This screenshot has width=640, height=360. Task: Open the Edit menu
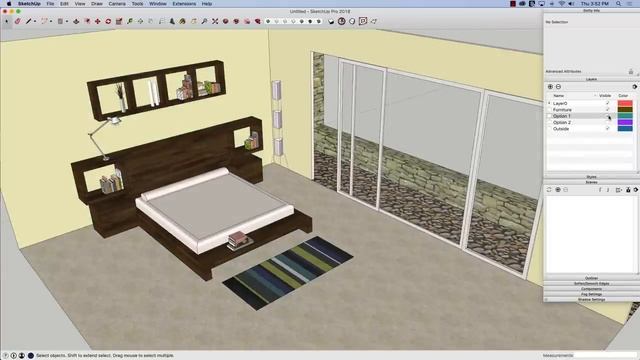pos(64,4)
